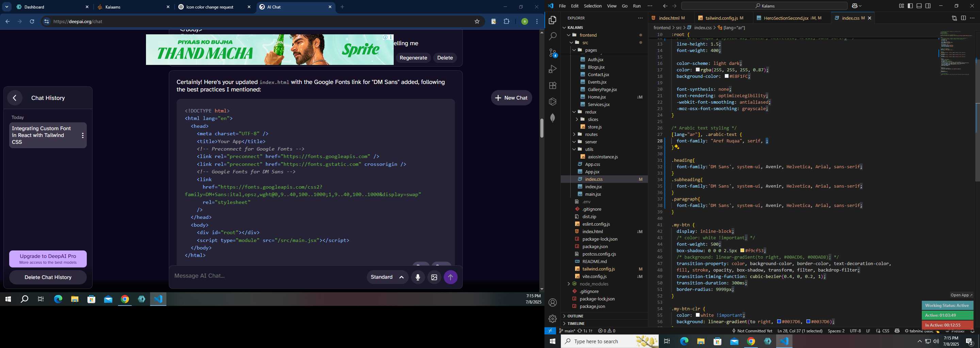Click the Kalams search box in VS Code
Viewport: 980px width, 348px height.
coord(764,6)
